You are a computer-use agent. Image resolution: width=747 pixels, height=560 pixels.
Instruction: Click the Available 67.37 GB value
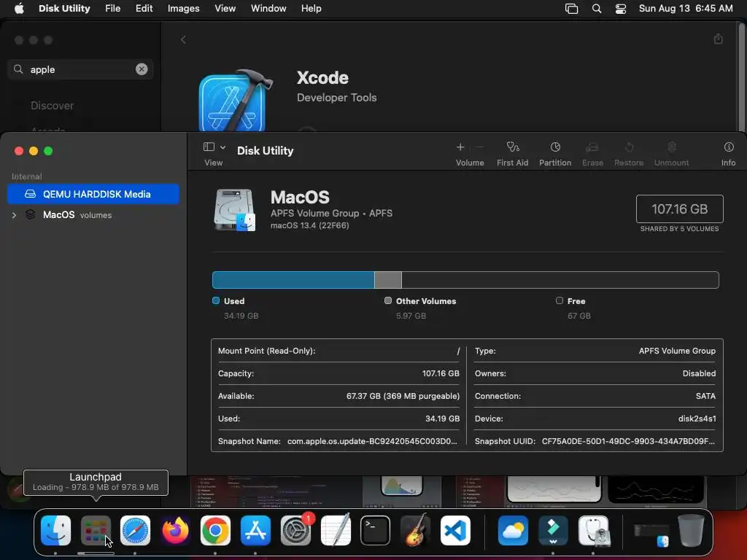403,396
